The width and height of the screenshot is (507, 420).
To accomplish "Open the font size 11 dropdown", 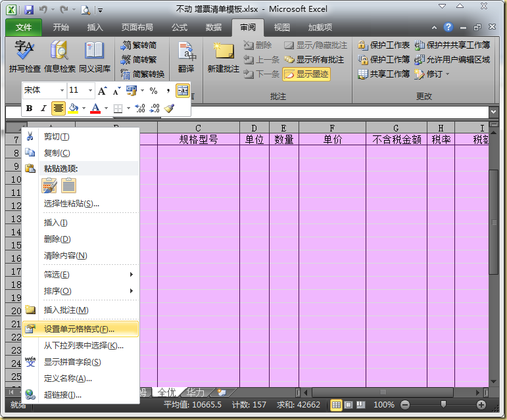I will [91, 91].
